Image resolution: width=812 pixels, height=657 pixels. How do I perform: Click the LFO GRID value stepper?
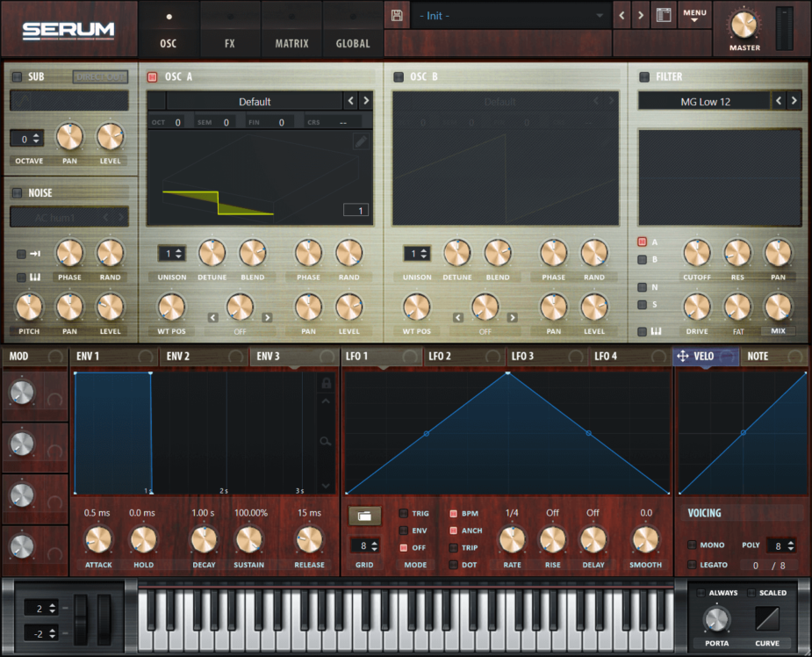365,545
